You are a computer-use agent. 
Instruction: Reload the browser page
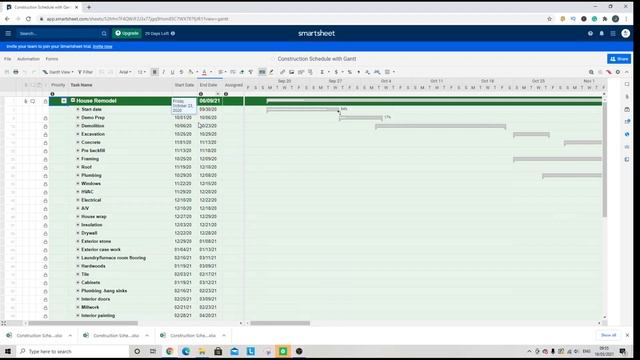28,19
